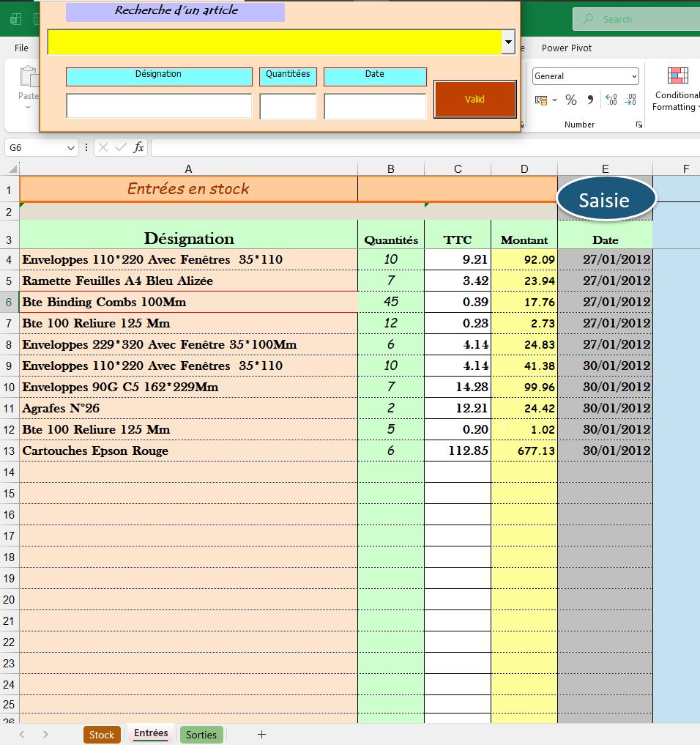
Task: Click the Name Box showing G6
Action: (36, 148)
